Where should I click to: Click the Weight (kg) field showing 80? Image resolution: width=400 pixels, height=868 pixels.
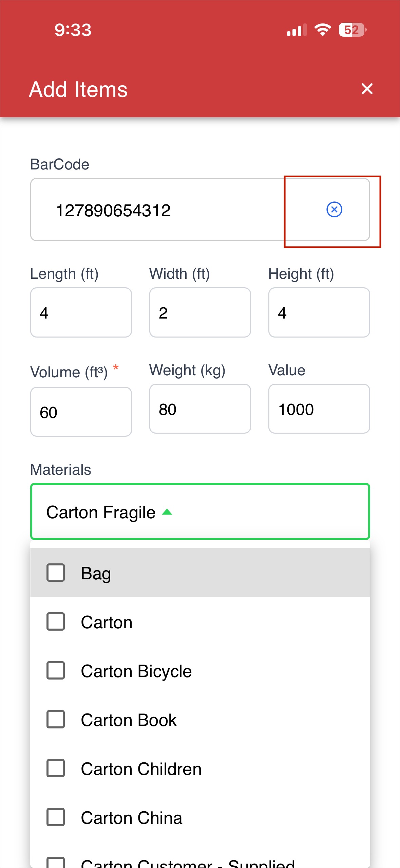click(200, 409)
